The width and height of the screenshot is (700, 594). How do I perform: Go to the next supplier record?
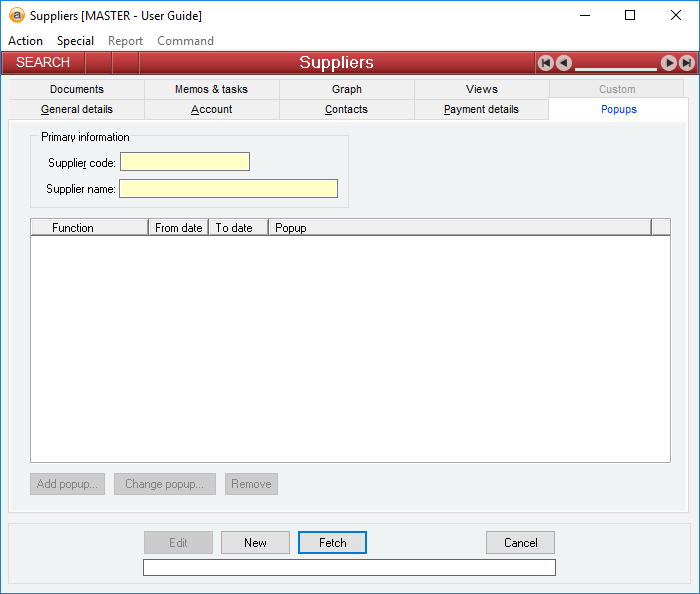[x=669, y=63]
